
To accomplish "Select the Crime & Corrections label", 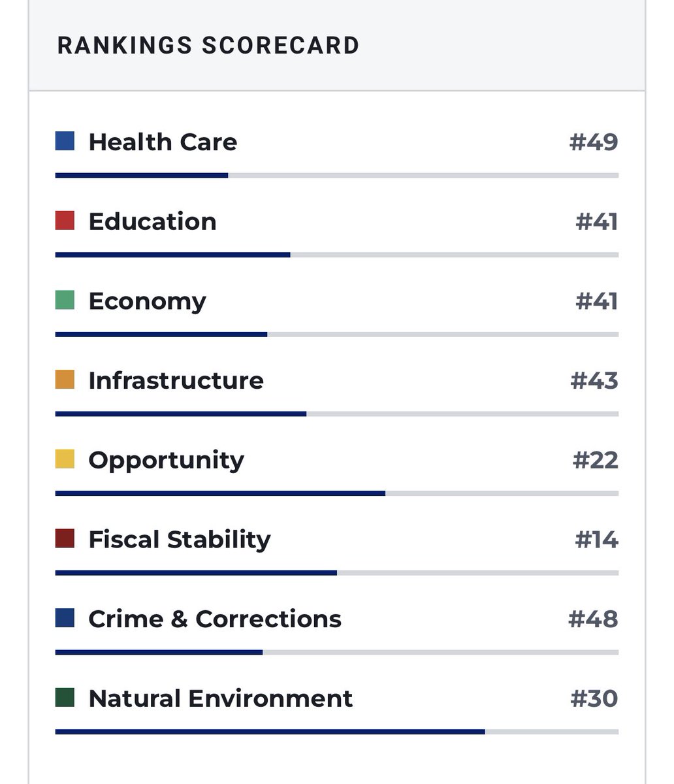I will 215,619.
